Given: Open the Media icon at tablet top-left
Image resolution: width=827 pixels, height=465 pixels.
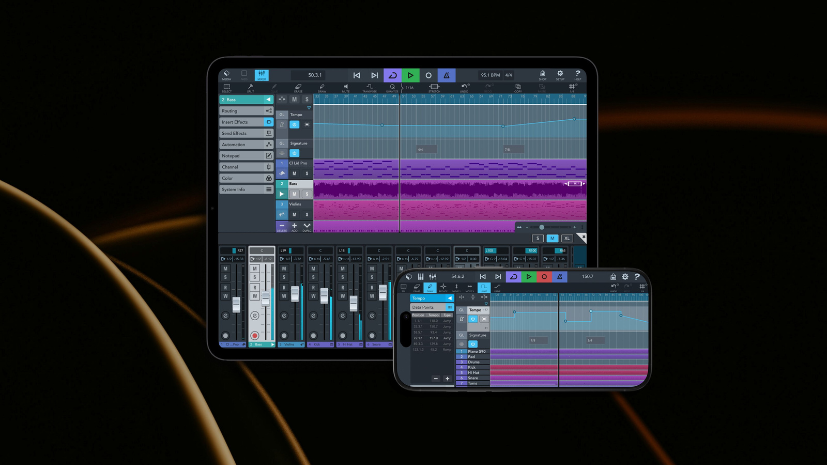Looking at the screenshot, I should [227, 75].
